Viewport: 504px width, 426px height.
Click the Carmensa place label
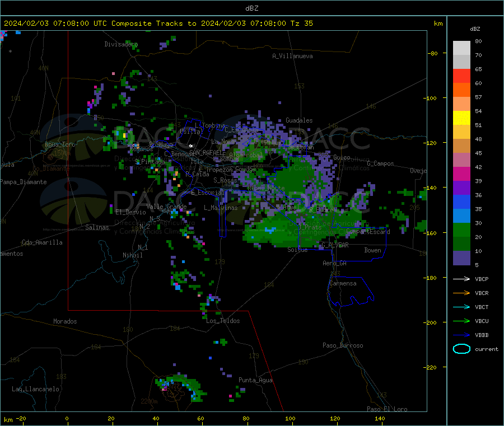pos(343,283)
